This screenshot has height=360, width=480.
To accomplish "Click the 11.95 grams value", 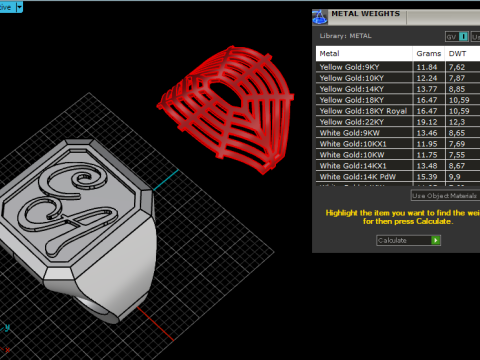I will [x=427, y=144].
